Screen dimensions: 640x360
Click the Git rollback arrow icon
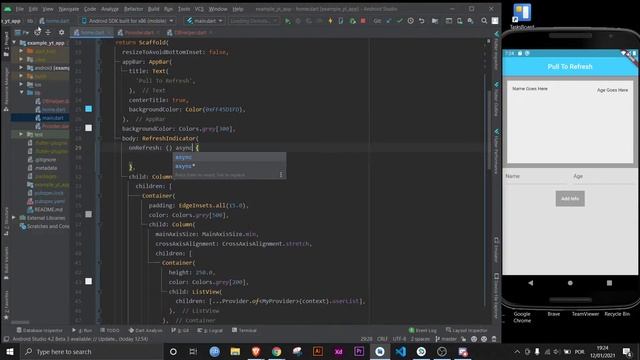pos(422,21)
